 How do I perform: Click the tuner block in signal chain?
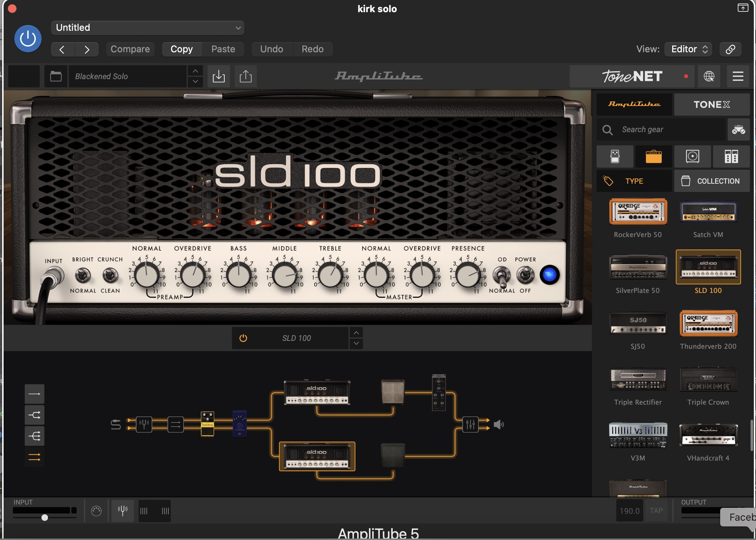tap(144, 425)
